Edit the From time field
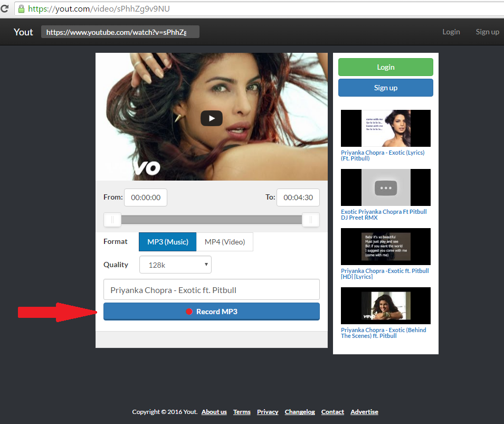This screenshot has height=424, width=504. pos(146,197)
